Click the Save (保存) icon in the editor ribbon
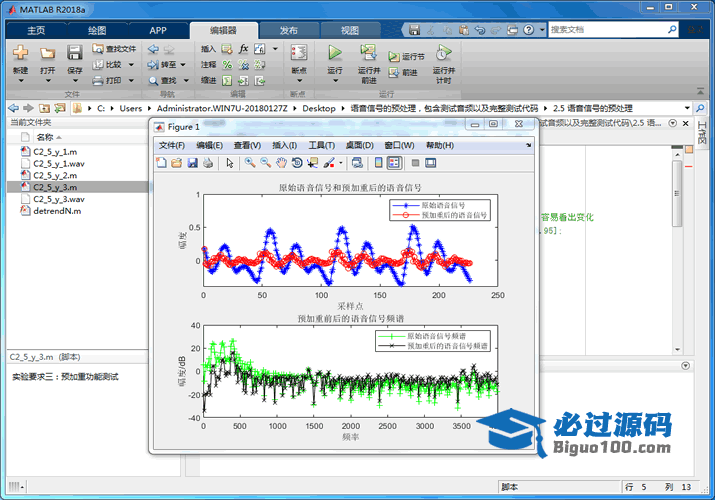 pos(75,52)
